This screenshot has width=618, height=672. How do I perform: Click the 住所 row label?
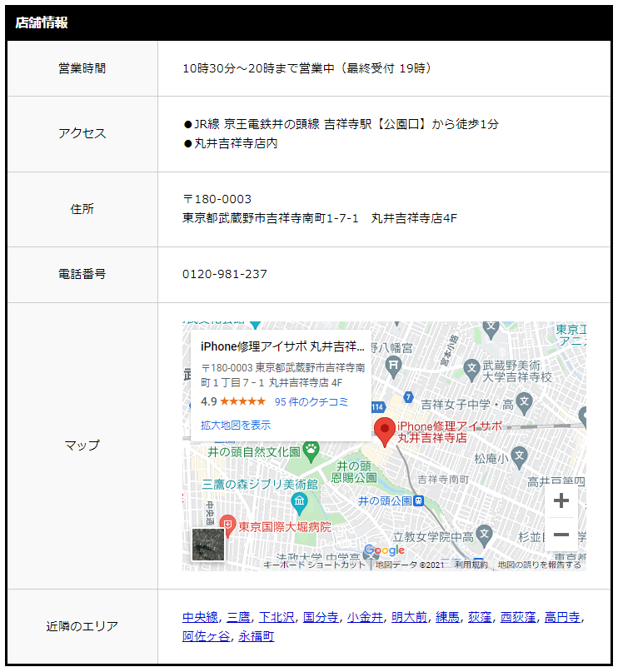82,209
